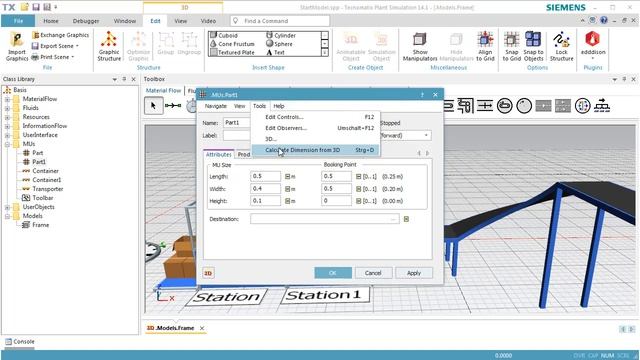Click the help icon in ribbon corner

pyautogui.click(x=604, y=20)
